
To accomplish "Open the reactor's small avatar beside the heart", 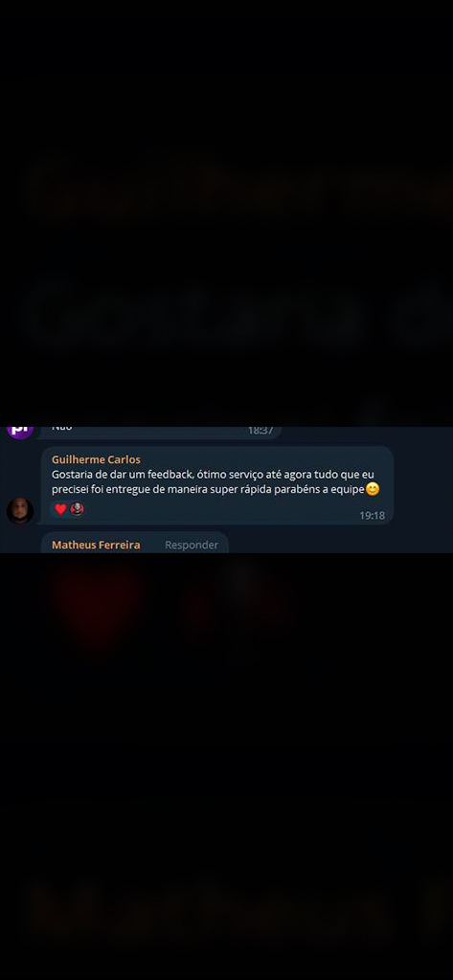I will tap(77, 509).
